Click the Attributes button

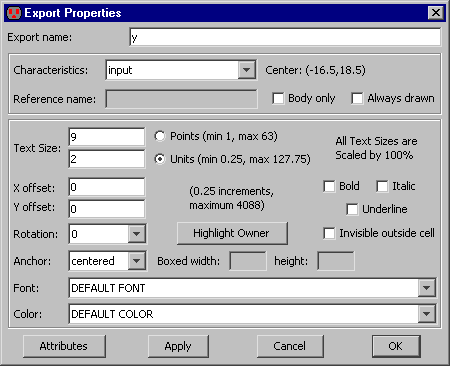[64, 346]
